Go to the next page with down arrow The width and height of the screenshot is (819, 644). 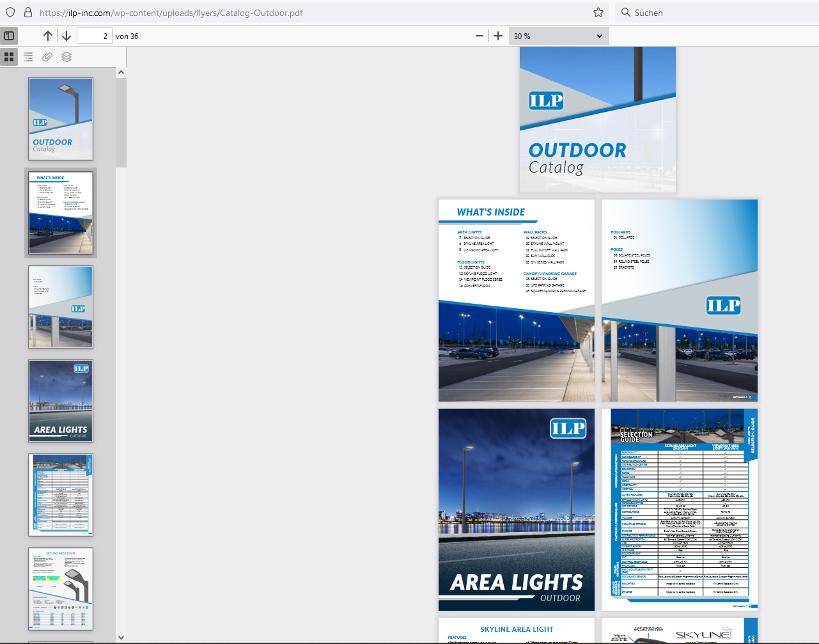[x=66, y=36]
